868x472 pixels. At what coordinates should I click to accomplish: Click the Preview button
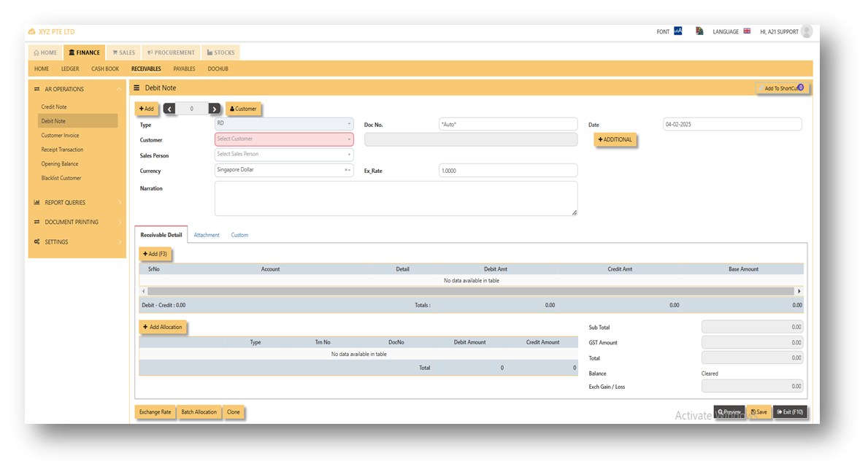point(729,412)
